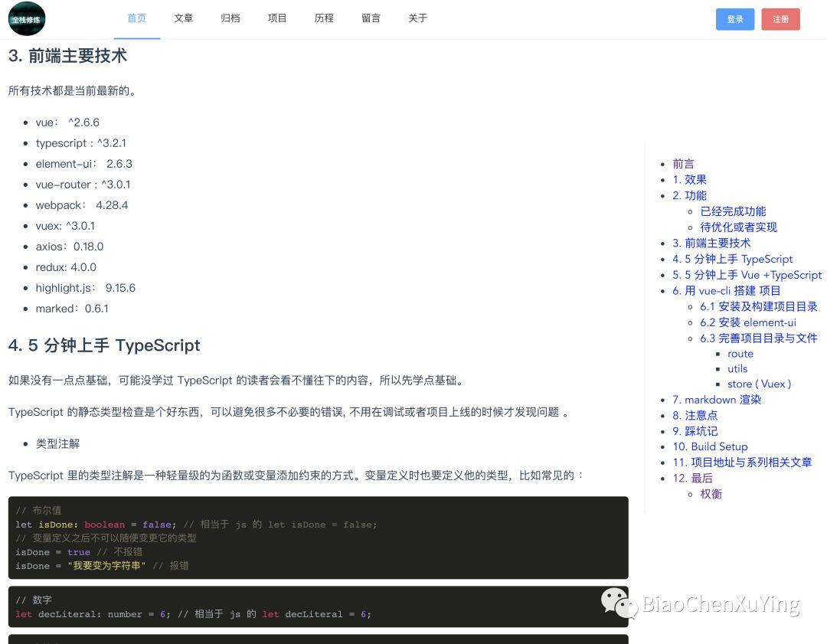
Task: Jump to '6.3 完善项目目录与文件' link
Action: [758, 338]
